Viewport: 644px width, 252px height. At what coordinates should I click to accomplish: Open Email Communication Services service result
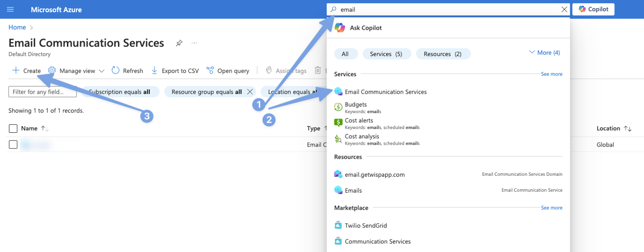386,92
